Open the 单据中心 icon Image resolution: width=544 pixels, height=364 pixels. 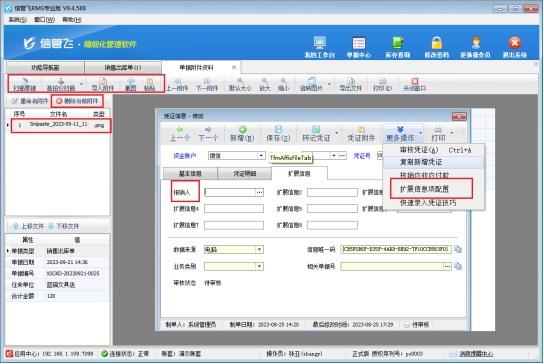(x=358, y=47)
